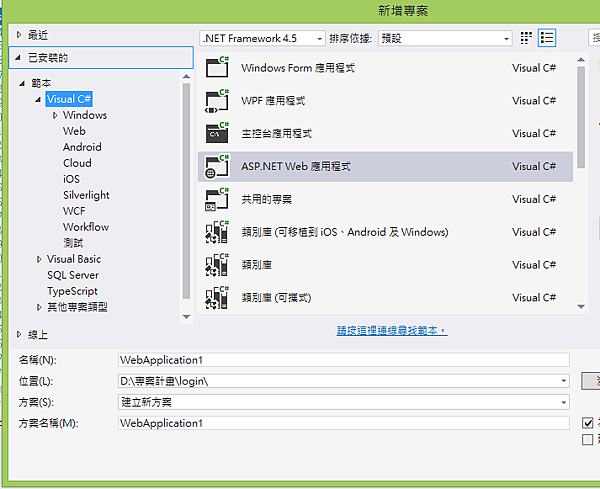The image size is (600, 489).
Task: Click the category tree scrollbar down arrow
Action: [x=186, y=317]
